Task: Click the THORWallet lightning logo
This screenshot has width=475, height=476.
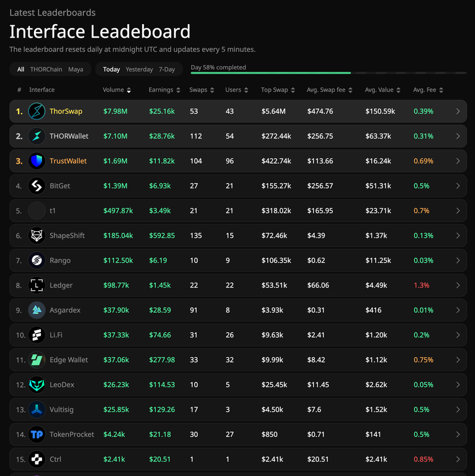Action: click(x=36, y=136)
